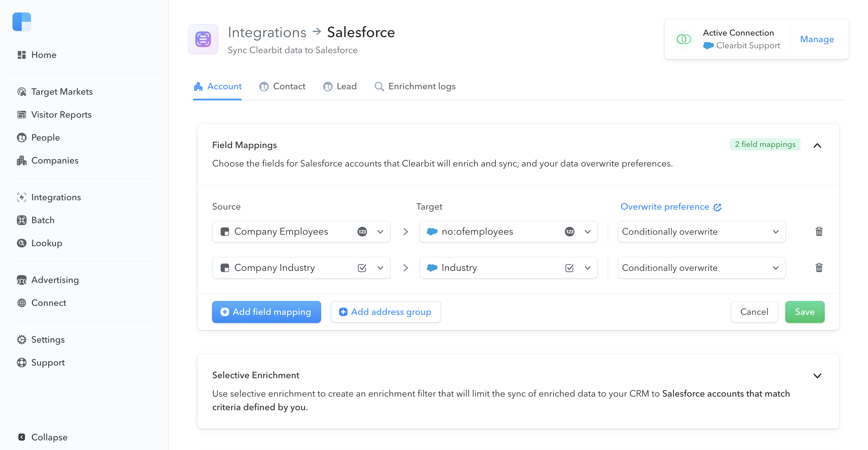Viewport: 868px width, 450px height.
Task: Open overwrite dropdown for Company Employees row
Action: (702, 232)
